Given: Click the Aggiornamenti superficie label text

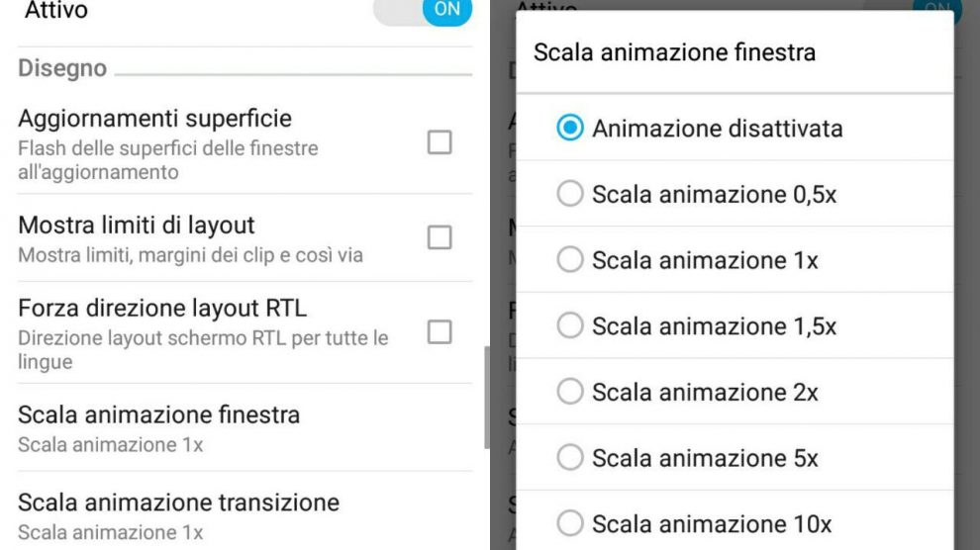Looking at the screenshot, I should pyautogui.click(x=154, y=119).
